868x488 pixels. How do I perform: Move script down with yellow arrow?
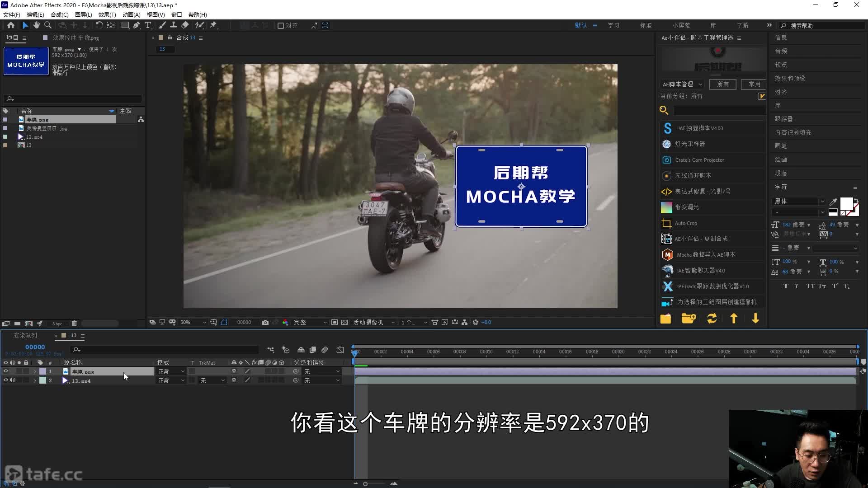click(755, 319)
